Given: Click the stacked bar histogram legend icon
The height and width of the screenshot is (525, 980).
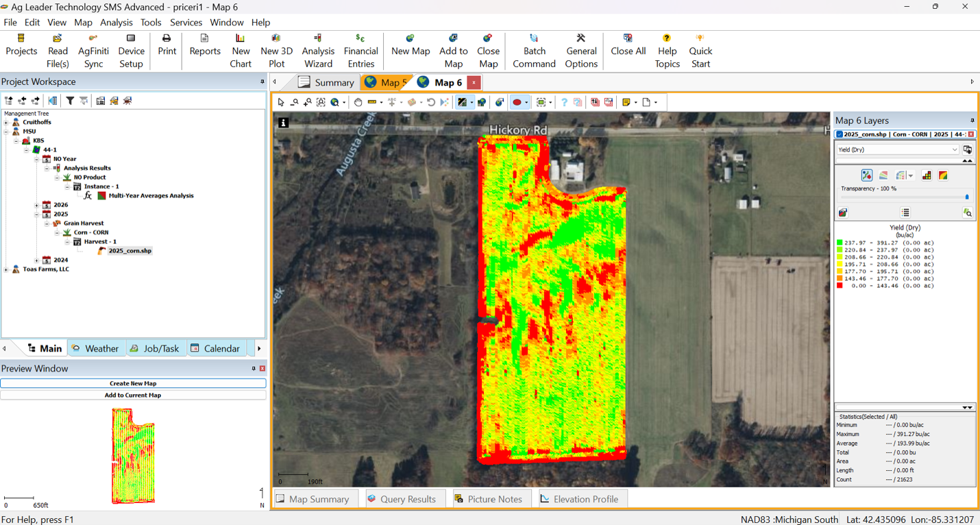Looking at the screenshot, I should pos(927,175).
